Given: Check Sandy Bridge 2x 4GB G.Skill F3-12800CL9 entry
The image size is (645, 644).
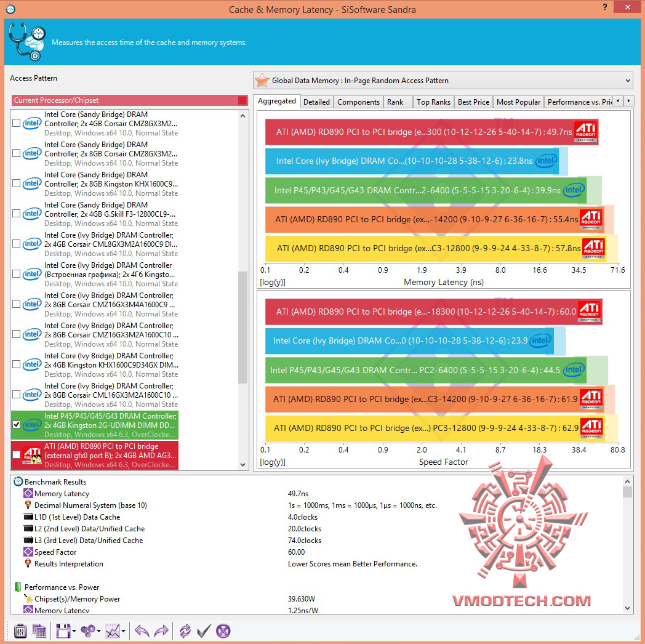Looking at the screenshot, I should pos(17,214).
